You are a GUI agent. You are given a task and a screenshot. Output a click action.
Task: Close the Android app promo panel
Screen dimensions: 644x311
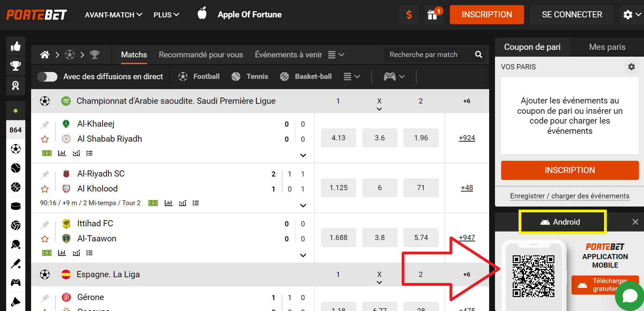(x=635, y=222)
